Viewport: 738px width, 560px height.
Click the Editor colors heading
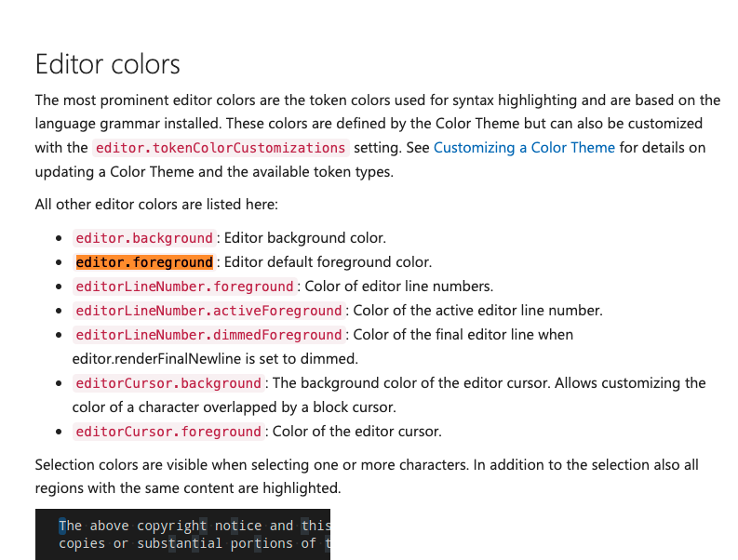108,64
